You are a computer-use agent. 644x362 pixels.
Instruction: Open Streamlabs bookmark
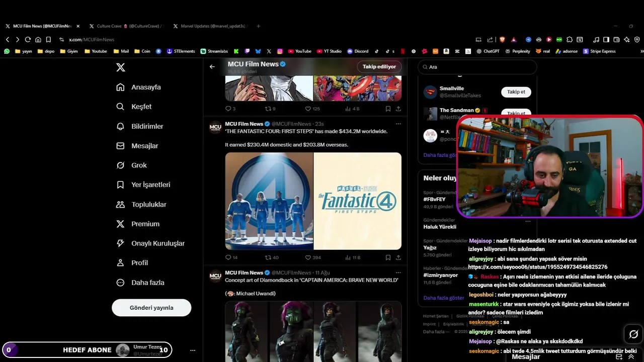pyautogui.click(x=214, y=51)
